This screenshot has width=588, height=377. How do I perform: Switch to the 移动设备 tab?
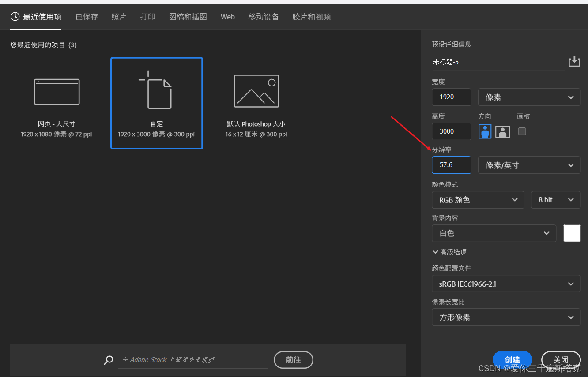(264, 17)
